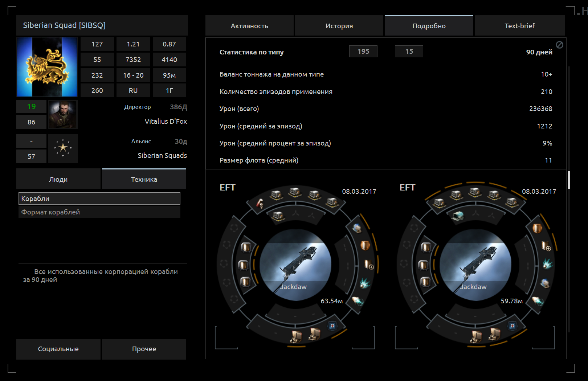The width and height of the screenshot is (588, 381).
Task: Open the Siberian Squads alliance link
Action: pos(162,155)
